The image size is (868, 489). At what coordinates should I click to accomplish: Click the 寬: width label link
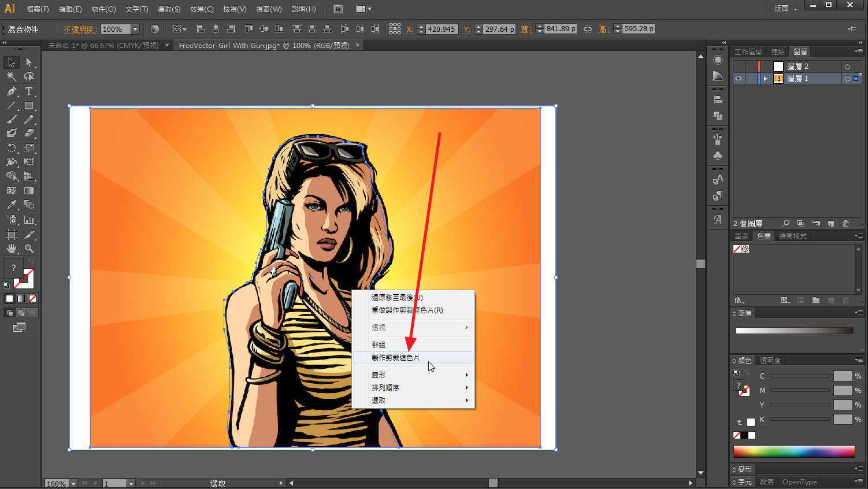526,29
